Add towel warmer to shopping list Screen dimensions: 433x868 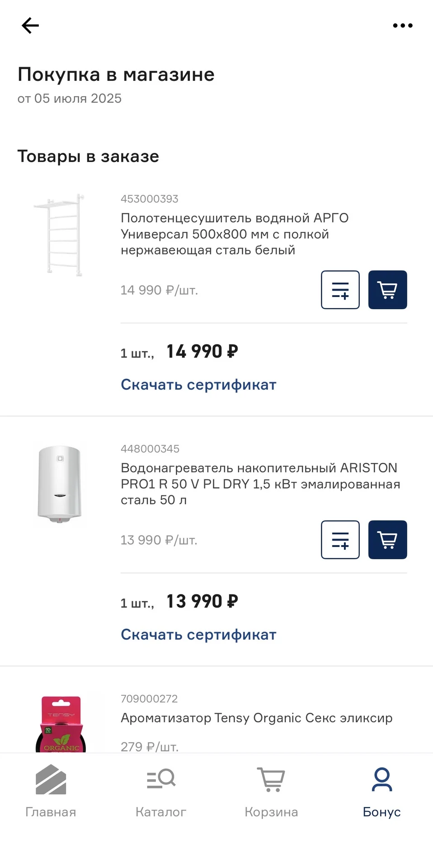pyautogui.click(x=340, y=290)
